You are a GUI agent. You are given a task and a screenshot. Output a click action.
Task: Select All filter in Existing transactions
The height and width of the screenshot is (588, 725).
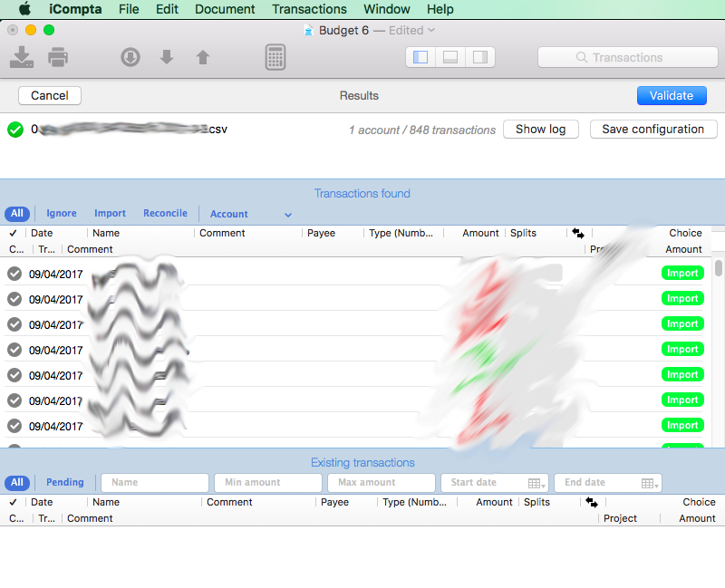coord(17,482)
